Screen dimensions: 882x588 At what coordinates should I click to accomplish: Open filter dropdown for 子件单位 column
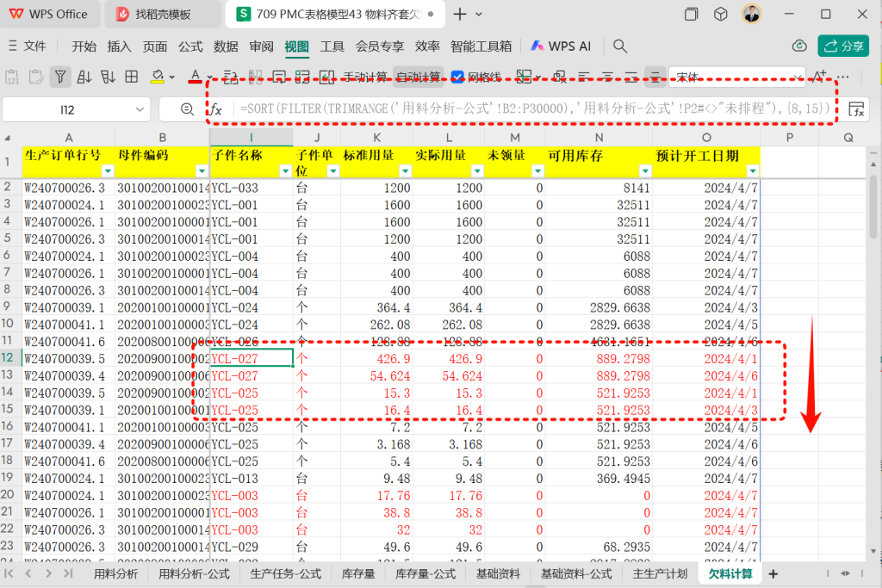[x=333, y=171]
